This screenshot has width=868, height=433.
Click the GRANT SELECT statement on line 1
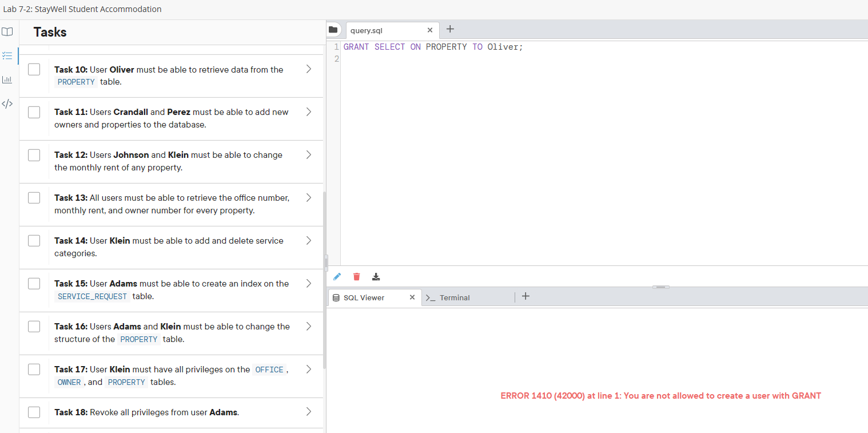pos(433,47)
